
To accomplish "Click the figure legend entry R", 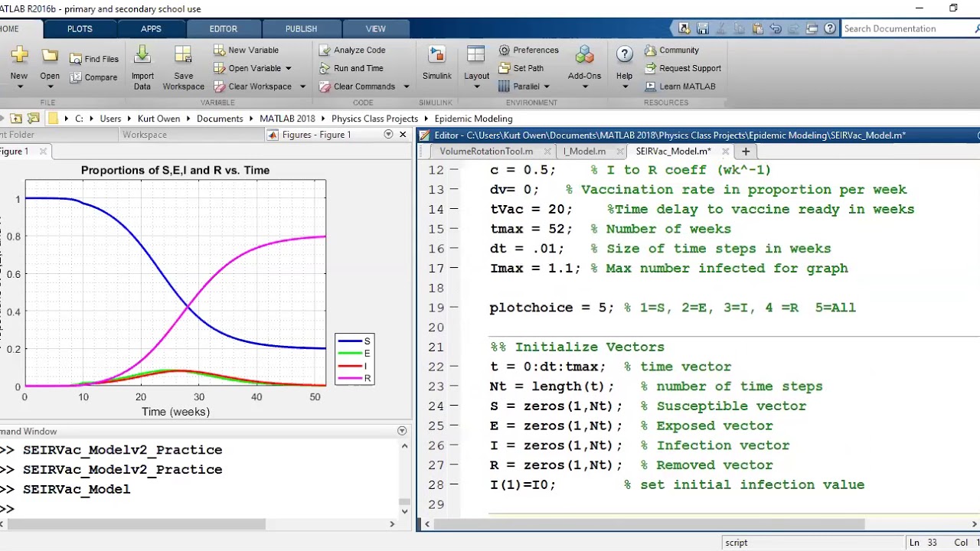I will point(355,378).
